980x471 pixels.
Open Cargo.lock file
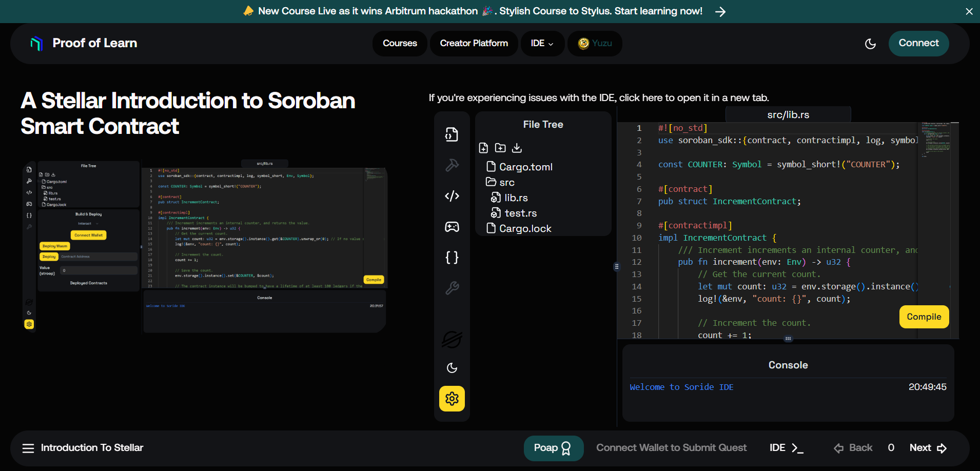(519, 228)
